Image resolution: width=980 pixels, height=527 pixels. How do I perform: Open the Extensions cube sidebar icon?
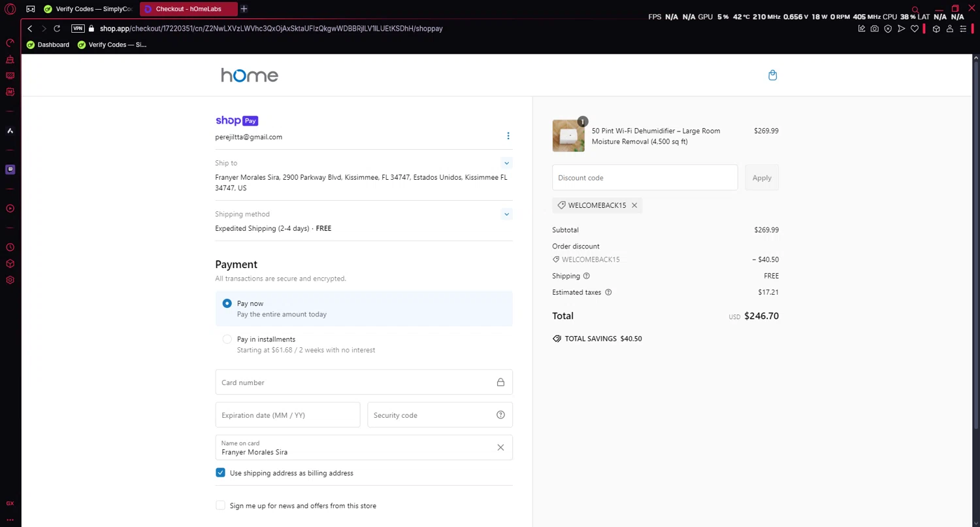click(10, 264)
